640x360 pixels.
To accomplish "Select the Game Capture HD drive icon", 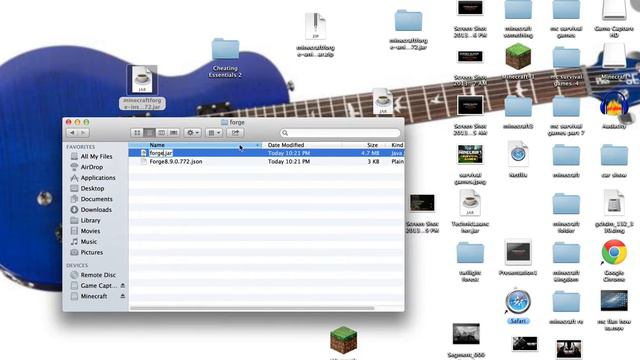I will (614, 9).
